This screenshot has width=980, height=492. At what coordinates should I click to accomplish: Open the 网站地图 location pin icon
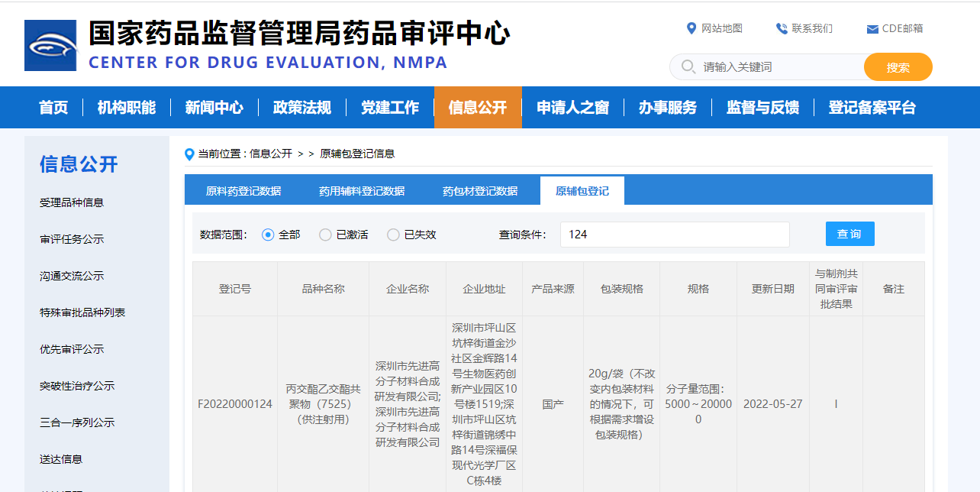point(691,28)
